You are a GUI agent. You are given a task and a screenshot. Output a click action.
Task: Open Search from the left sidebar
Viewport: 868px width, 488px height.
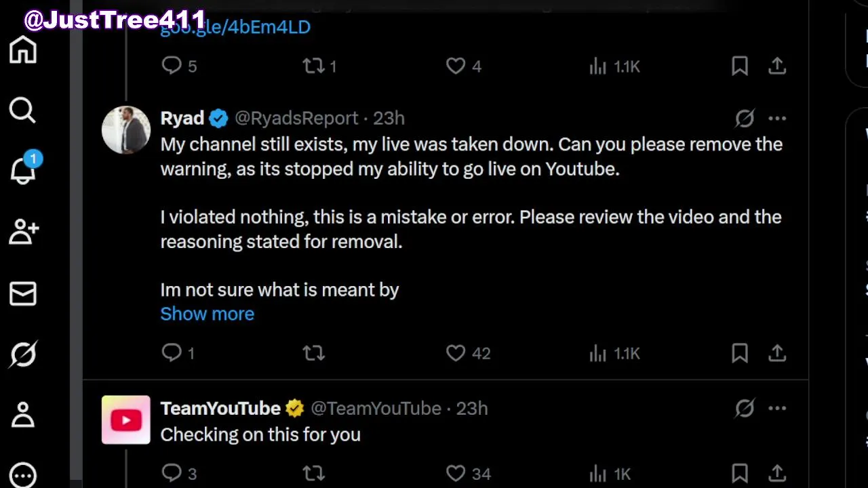23,110
